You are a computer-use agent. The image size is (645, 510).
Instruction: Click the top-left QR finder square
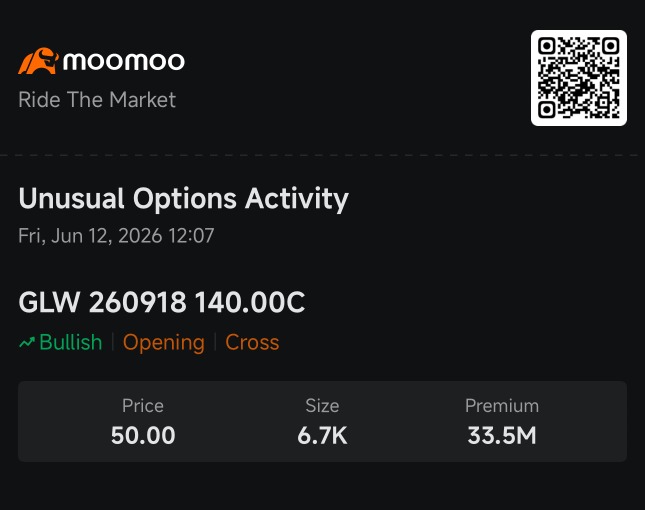click(547, 46)
